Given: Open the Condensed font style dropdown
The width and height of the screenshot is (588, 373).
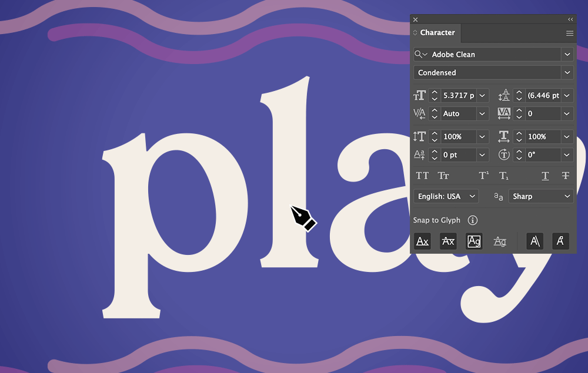Looking at the screenshot, I should 567,72.
